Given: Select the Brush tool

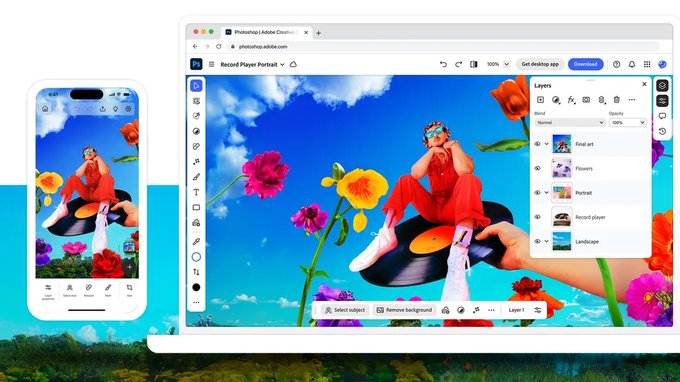Looking at the screenshot, I should click(x=196, y=177).
